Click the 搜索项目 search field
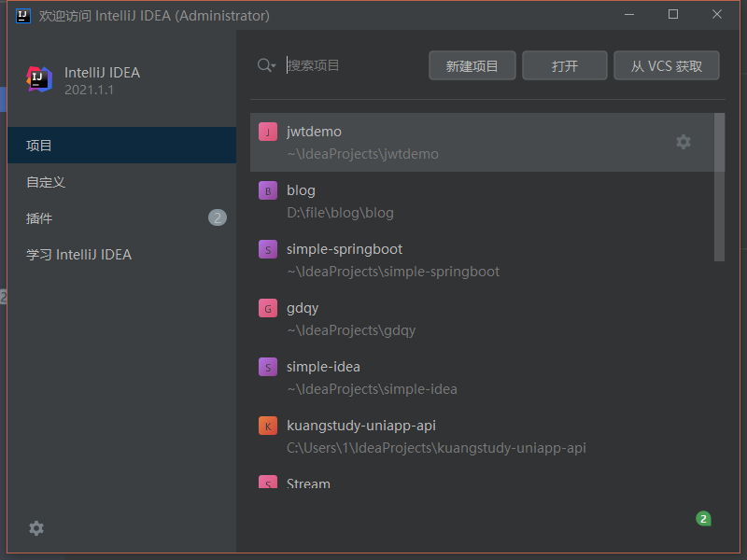 [x=350, y=65]
